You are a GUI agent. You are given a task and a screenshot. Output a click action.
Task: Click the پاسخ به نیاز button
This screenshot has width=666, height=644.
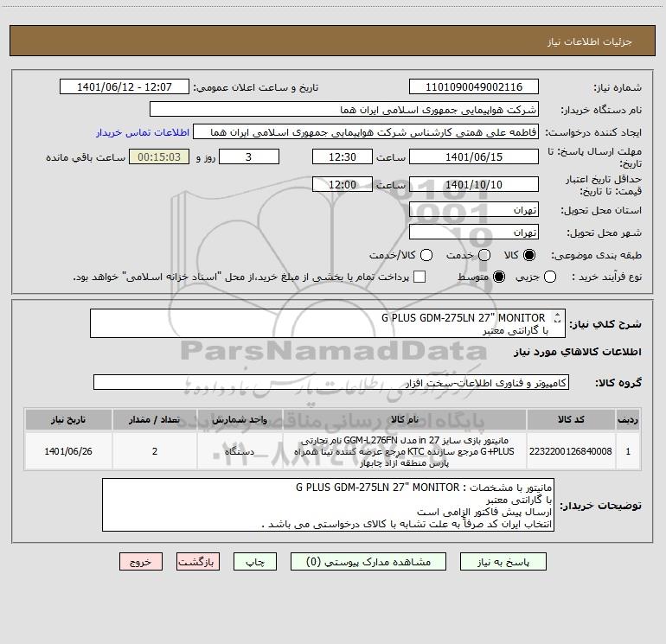click(x=503, y=562)
